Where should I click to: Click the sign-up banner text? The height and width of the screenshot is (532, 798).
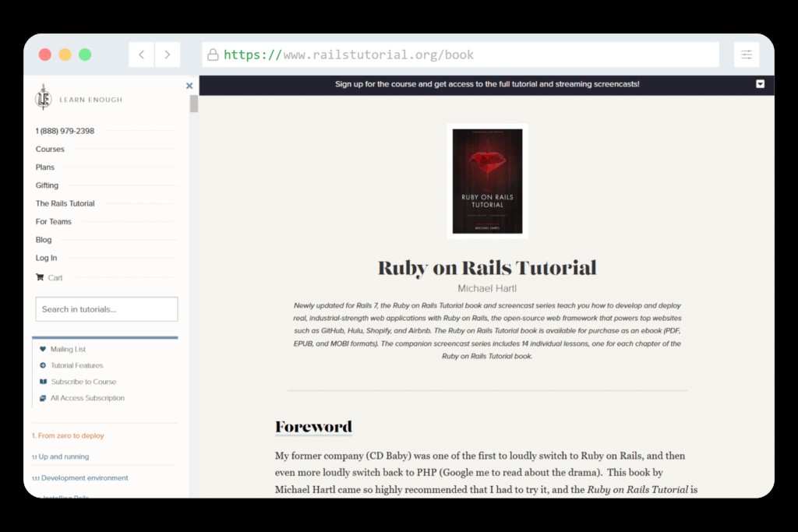pyautogui.click(x=487, y=84)
